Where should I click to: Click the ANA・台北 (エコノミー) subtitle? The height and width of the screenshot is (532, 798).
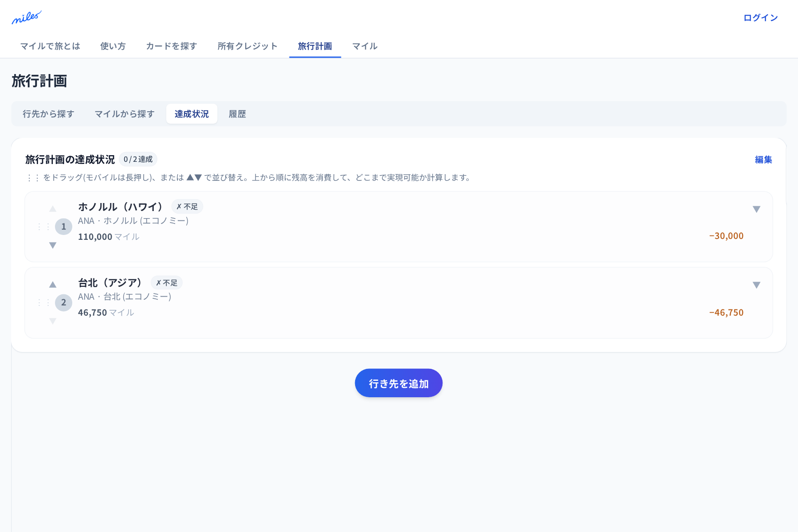pyautogui.click(x=125, y=297)
